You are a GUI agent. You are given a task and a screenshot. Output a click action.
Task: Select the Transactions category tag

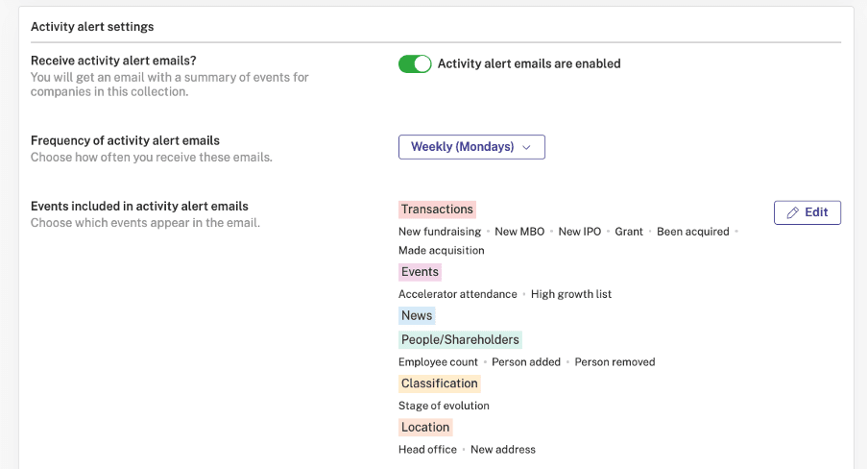click(x=437, y=210)
